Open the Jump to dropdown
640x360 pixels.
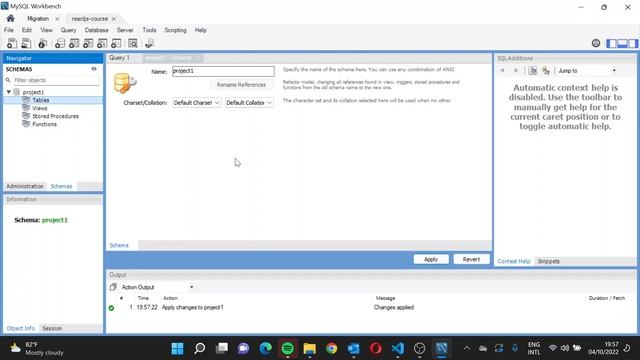click(587, 71)
